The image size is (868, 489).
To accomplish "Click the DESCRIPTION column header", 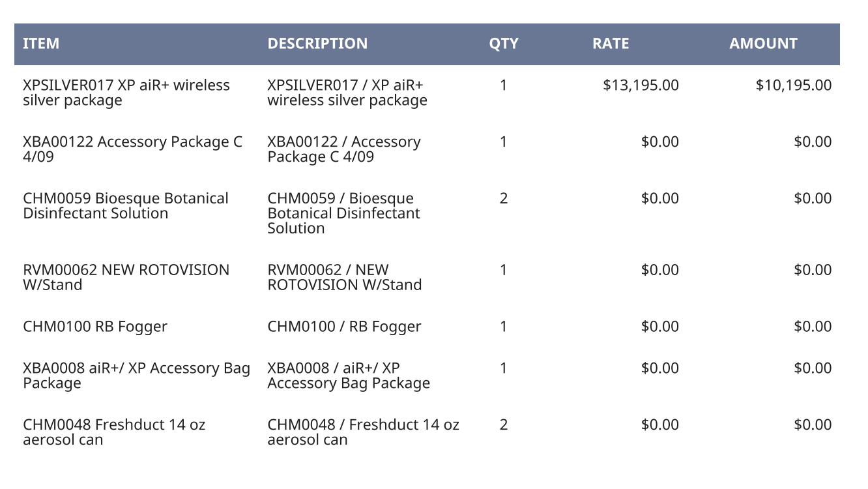I will [x=317, y=44].
